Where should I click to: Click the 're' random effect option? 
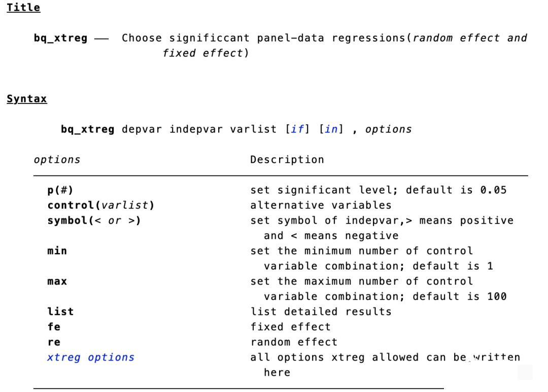point(54,342)
